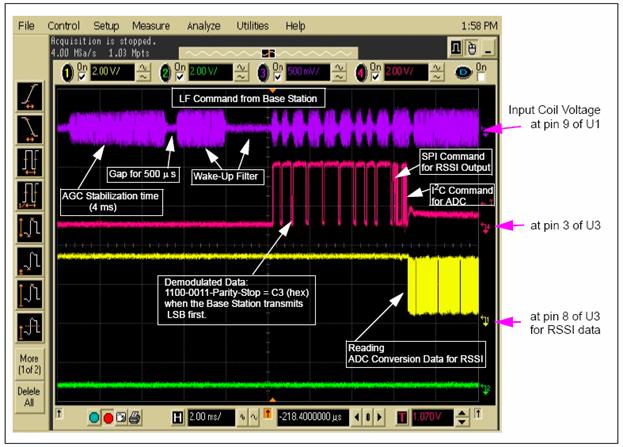Toggle the channel 3 On checkbox
The image size is (623, 447).
pyautogui.click(x=277, y=77)
